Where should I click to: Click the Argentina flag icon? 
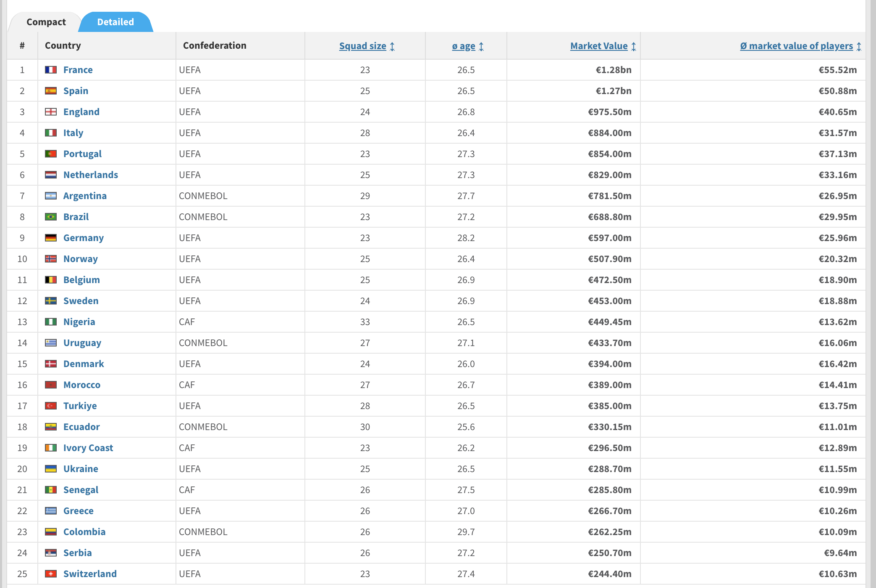point(51,196)
